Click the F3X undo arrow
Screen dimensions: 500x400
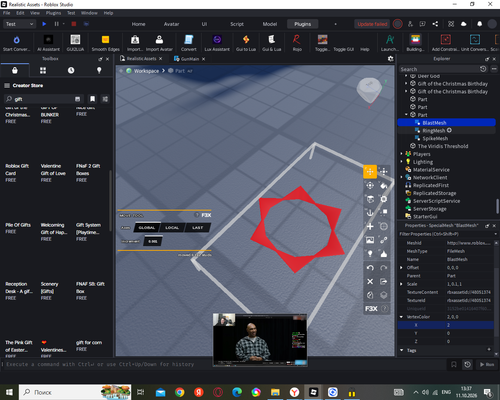[x=370, y=268]
